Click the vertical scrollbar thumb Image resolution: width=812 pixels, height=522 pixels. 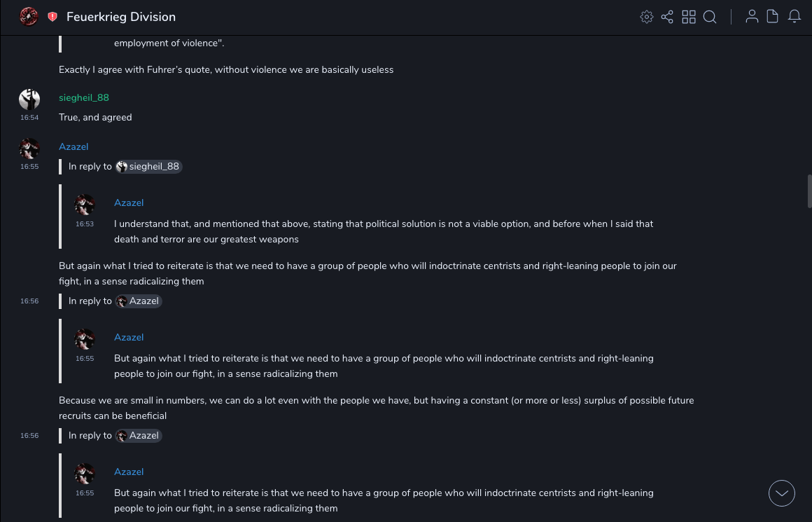click(x=809, y=191)
